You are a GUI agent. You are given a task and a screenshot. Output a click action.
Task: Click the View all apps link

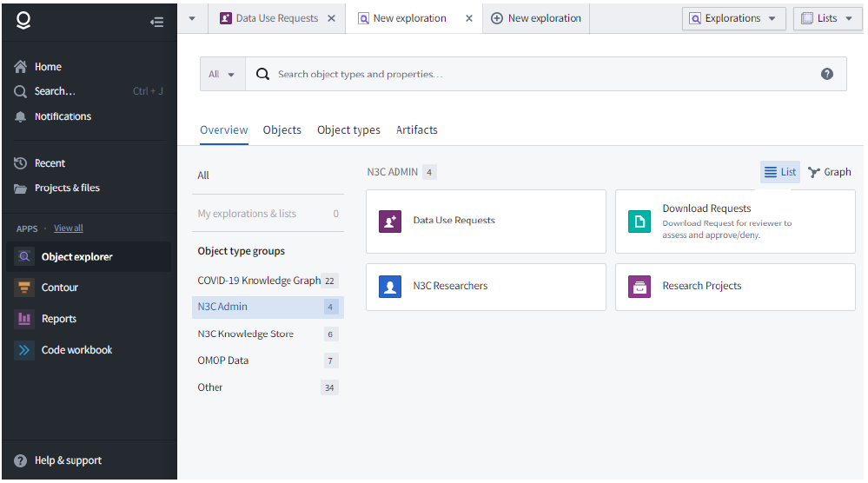[x=68, y=228]
